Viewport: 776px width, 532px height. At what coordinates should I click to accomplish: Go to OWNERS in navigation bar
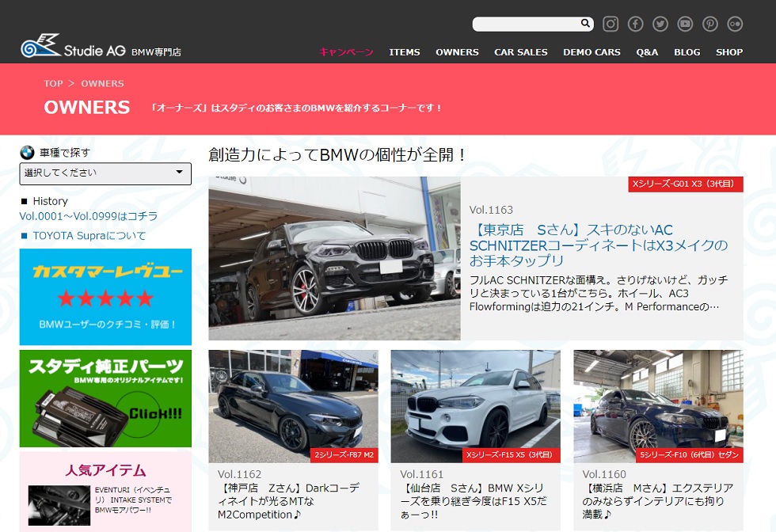point(457,52)
